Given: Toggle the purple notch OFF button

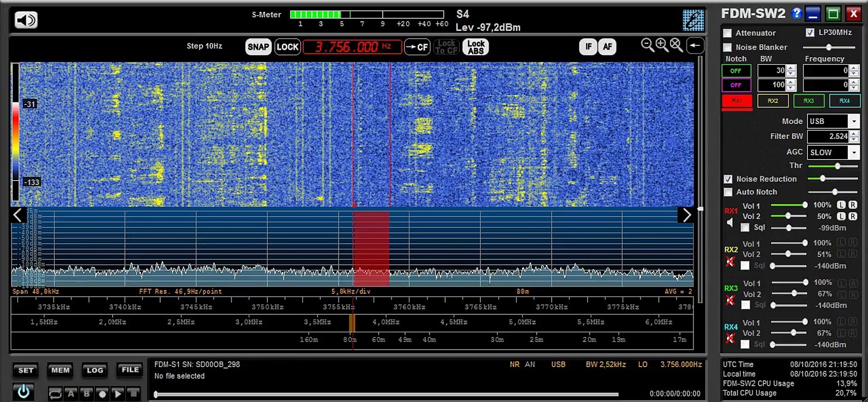Looking at the screenshot, I should 736,85.
